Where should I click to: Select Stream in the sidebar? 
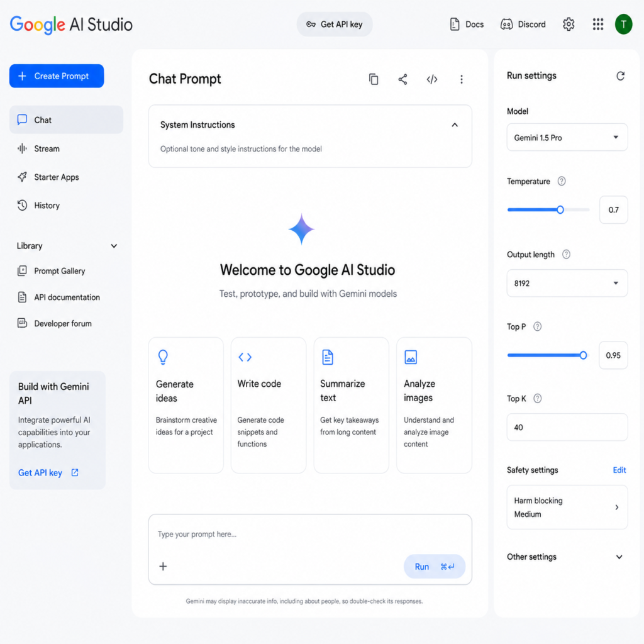[x=66, y=148]
